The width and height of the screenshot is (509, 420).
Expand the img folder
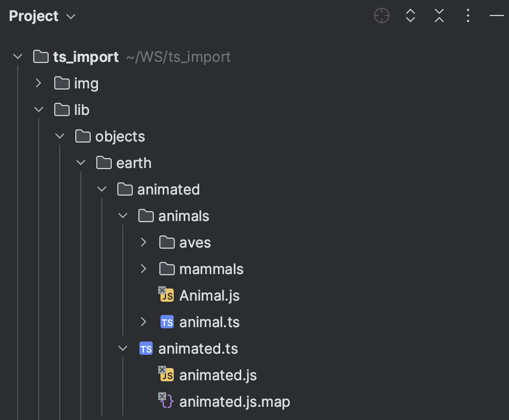pyautogui.click(x=38, y=83)
